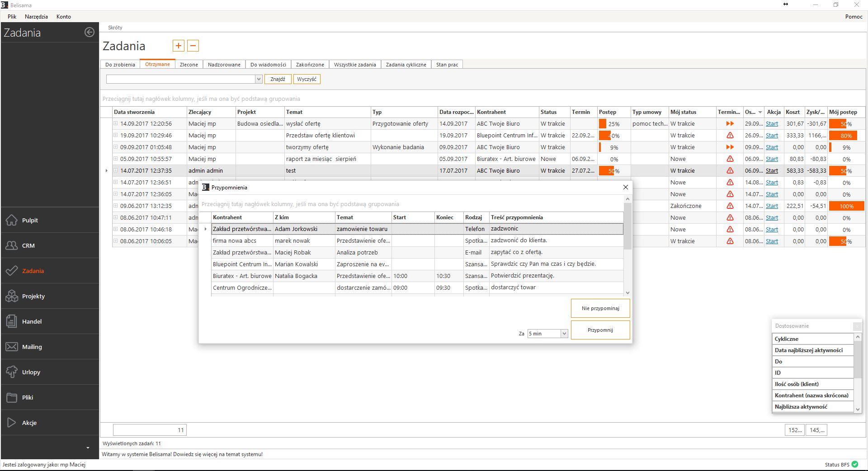This screenshot has width=868, height=471.
Task: Click the 100% progress bar in Mój postęp
Action: coord(846,206)
